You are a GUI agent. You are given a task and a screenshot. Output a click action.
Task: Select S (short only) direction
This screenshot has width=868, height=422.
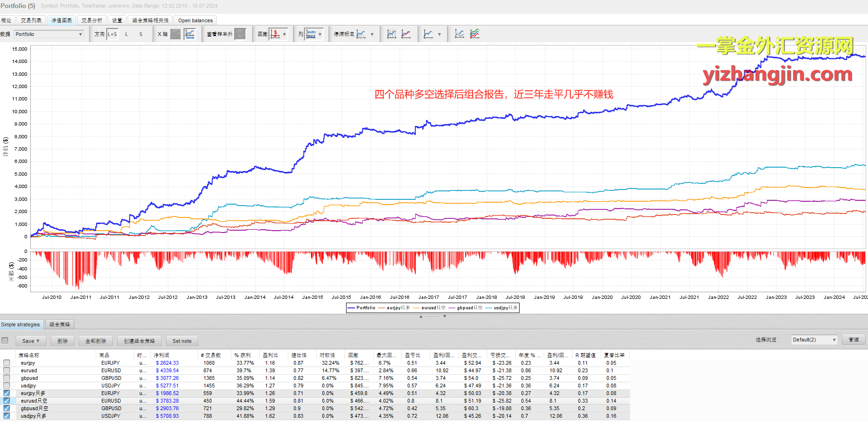coord(141,34)
